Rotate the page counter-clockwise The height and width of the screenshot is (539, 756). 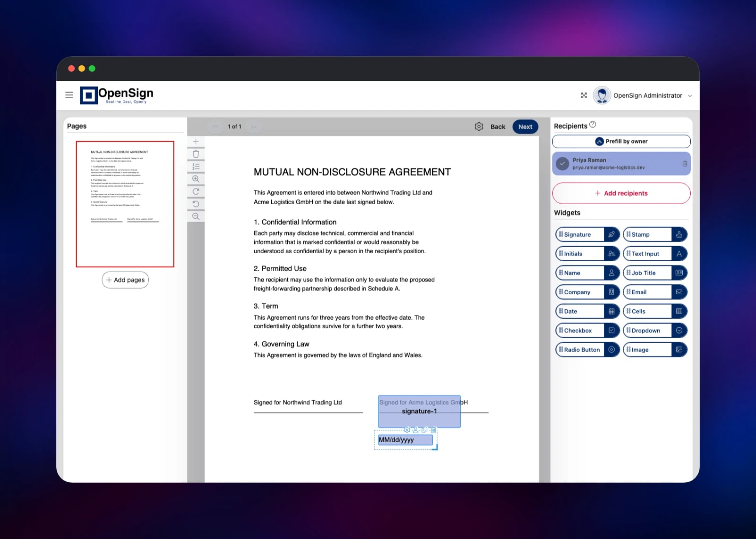(x=196, y=204)
